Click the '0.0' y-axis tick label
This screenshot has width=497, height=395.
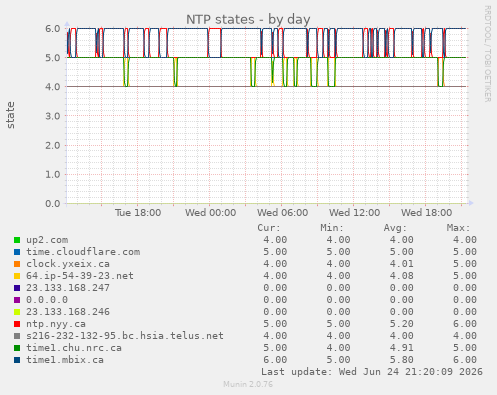tap(53, 204)
